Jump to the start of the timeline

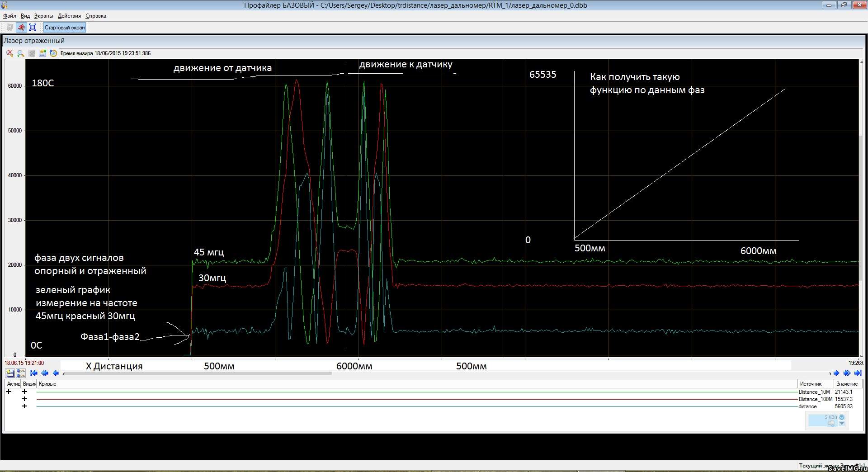[33, 373]
